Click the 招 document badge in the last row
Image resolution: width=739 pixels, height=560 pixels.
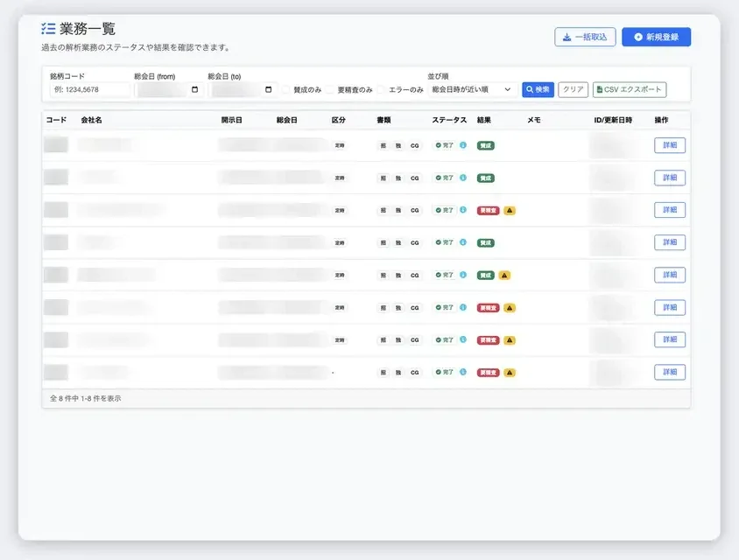point(384,373)
